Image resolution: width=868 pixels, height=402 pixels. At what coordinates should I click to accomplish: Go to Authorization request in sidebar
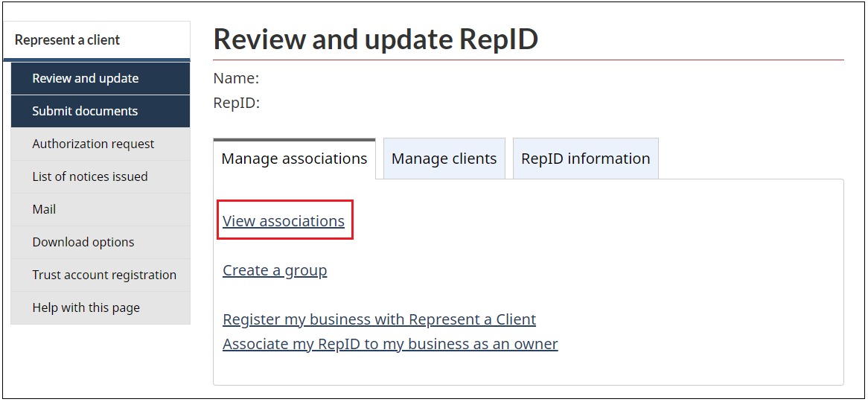point(100,144)
